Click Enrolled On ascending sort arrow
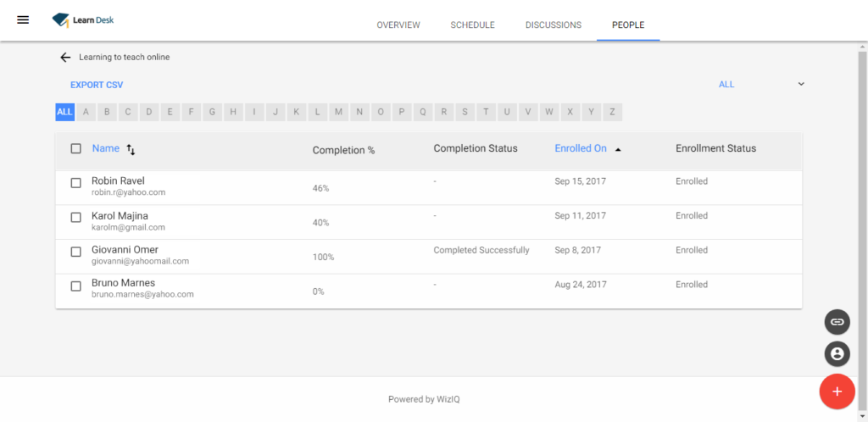The width and height of the screenshot is (868, 422). [x=618, y=149]
